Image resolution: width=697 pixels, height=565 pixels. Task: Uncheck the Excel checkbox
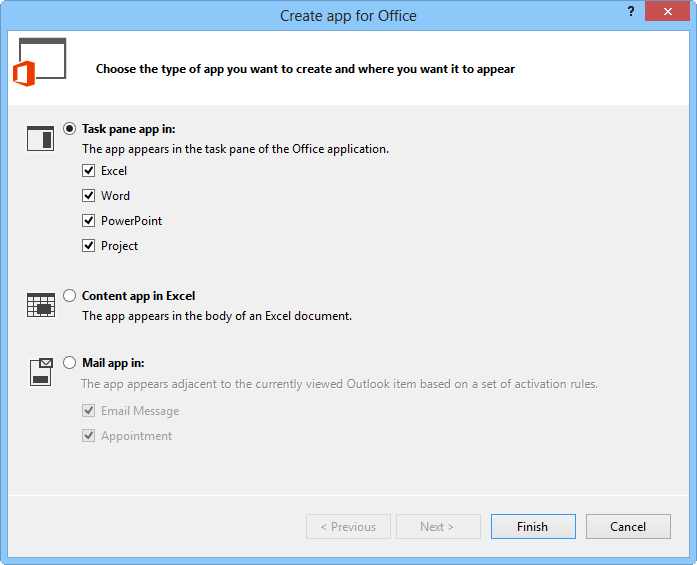point(89,171)
